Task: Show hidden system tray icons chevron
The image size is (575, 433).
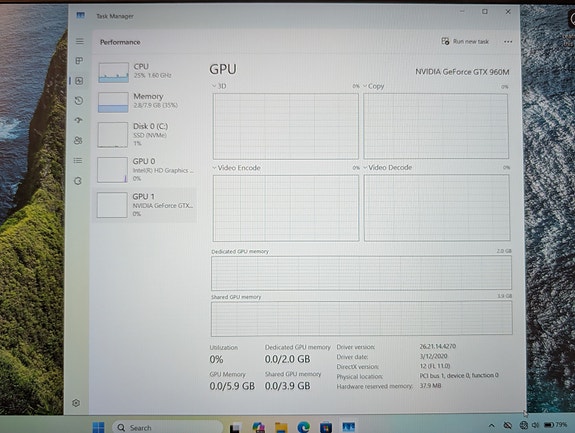Action: click(491, 426)
